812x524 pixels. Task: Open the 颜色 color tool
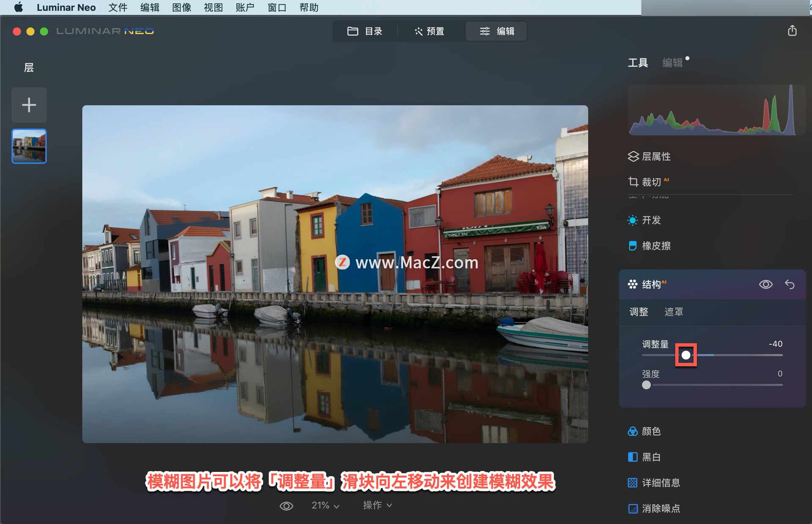tap(644, 431)
